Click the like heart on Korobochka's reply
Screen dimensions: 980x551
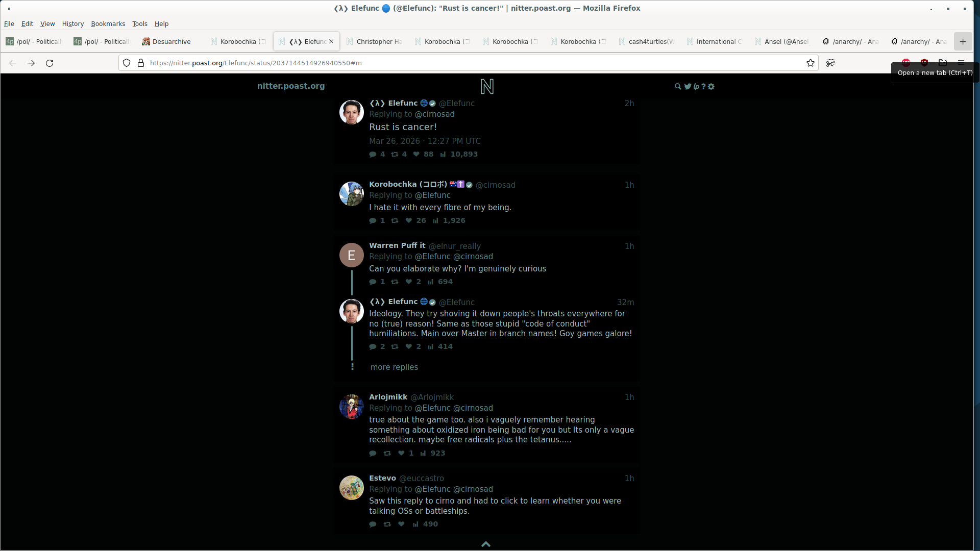[x=409, y=221]
